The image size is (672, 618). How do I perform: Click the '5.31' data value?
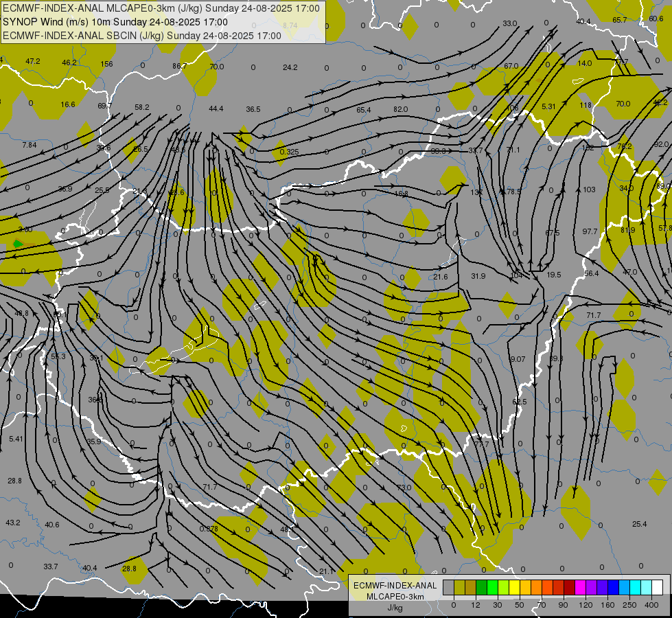click(548, 106)
